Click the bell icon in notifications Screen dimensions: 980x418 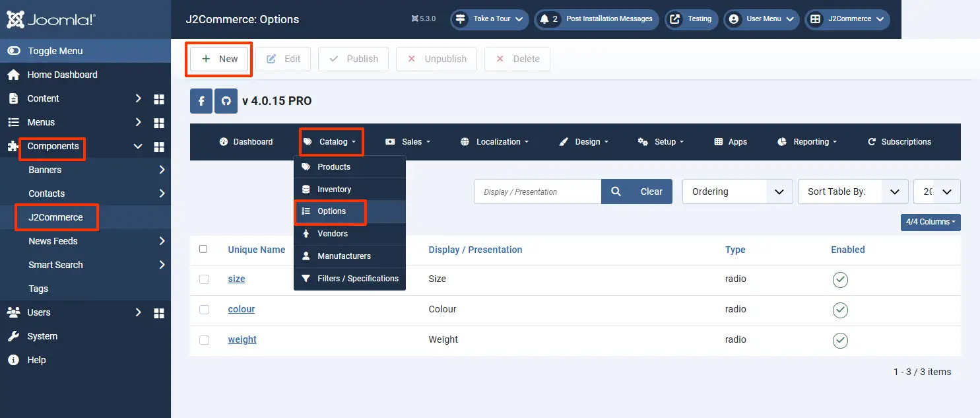tap(544, 19)
